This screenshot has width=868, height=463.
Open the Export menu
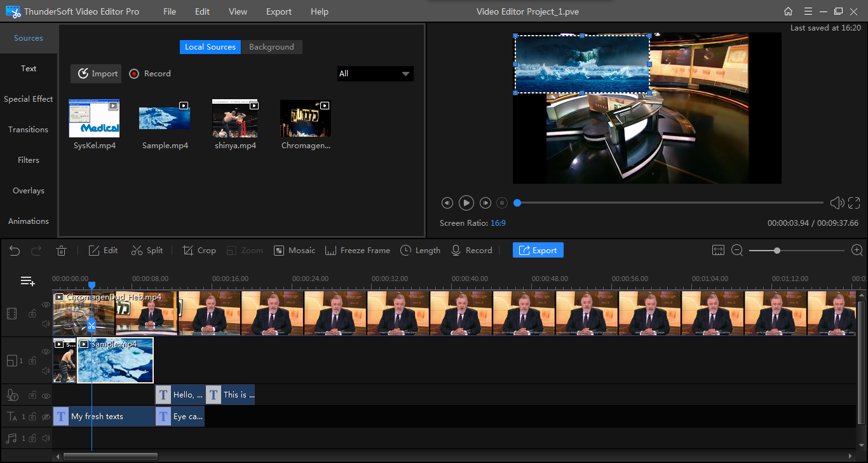pos(278,11)
